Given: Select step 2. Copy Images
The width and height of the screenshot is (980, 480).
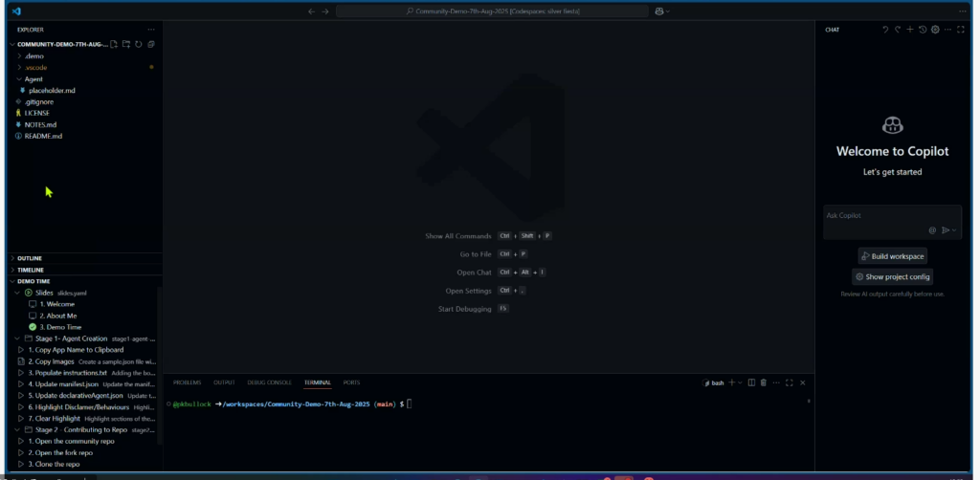Looking at the screenshot, I should point(52,361).
